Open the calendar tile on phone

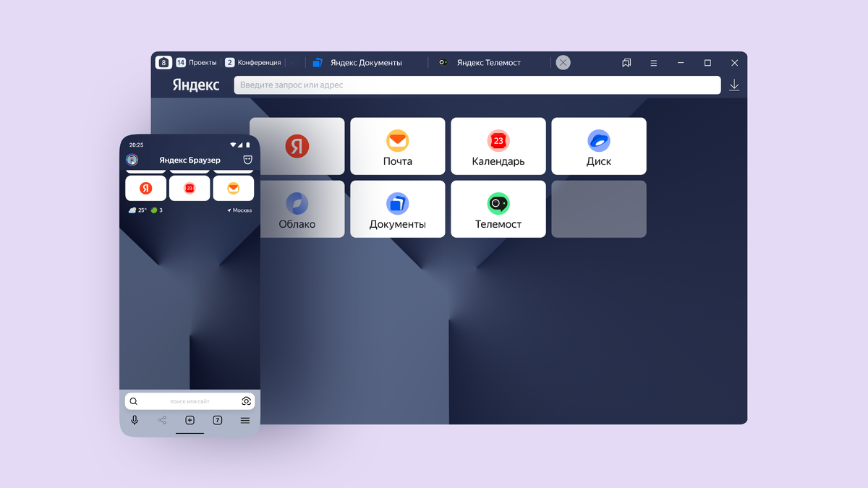[x=190, y=188]
